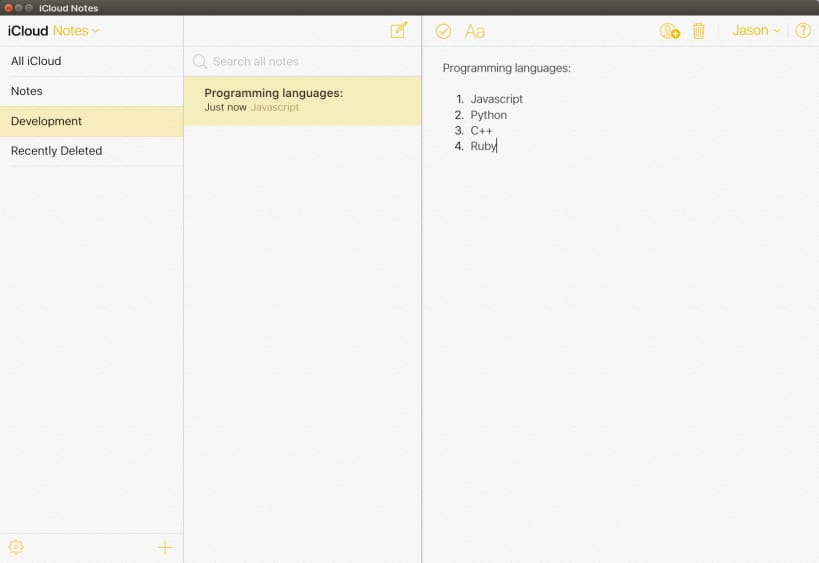Close the iCloud Notes window

pyautogui.click(x=8, y=8)
